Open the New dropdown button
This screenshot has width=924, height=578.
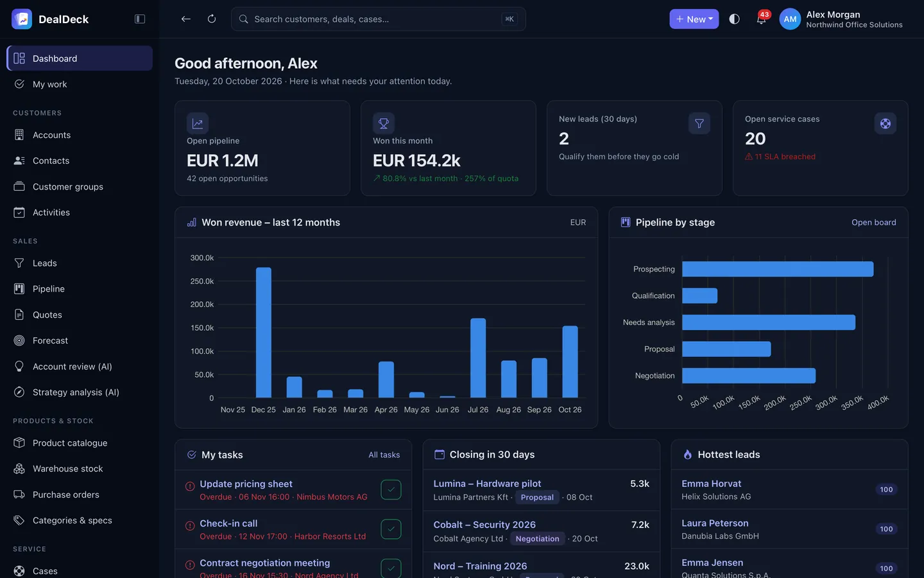[x=694, y=19]
